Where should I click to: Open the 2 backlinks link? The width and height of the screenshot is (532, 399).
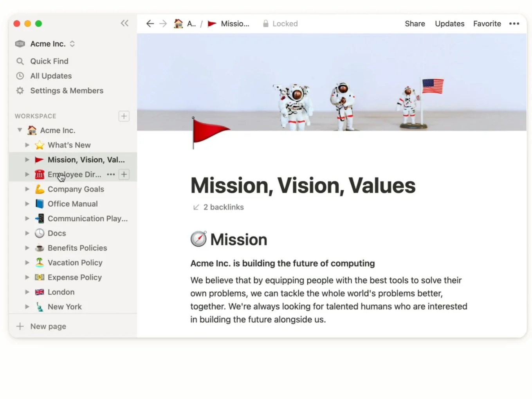pos(218,207)
